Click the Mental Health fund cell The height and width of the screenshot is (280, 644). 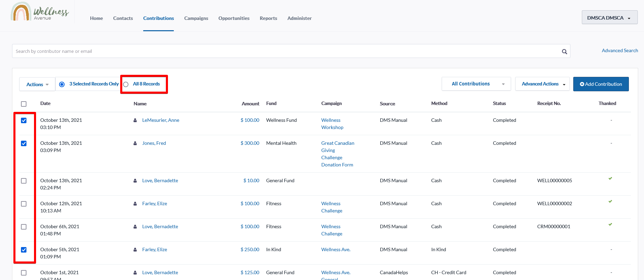point(281,143)
